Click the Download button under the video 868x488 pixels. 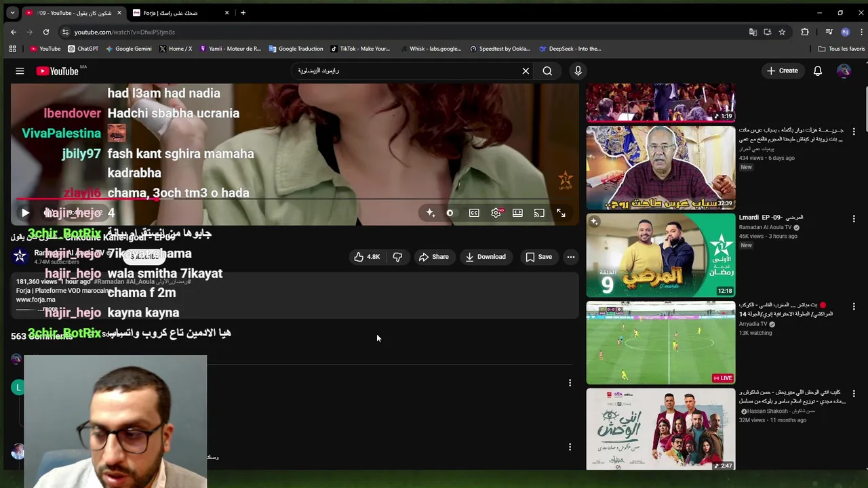(486, 257)
